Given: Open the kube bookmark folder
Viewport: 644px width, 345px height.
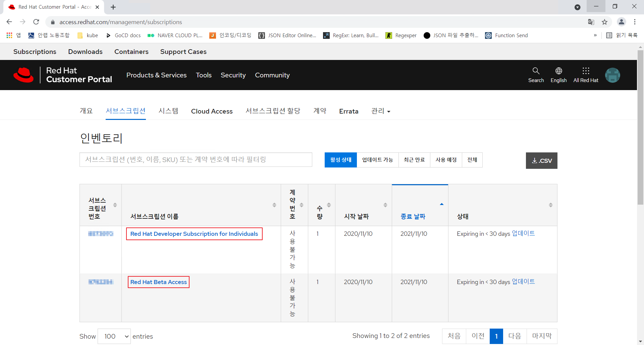Looking at the screenshot, I should click(x=88, y=35).
